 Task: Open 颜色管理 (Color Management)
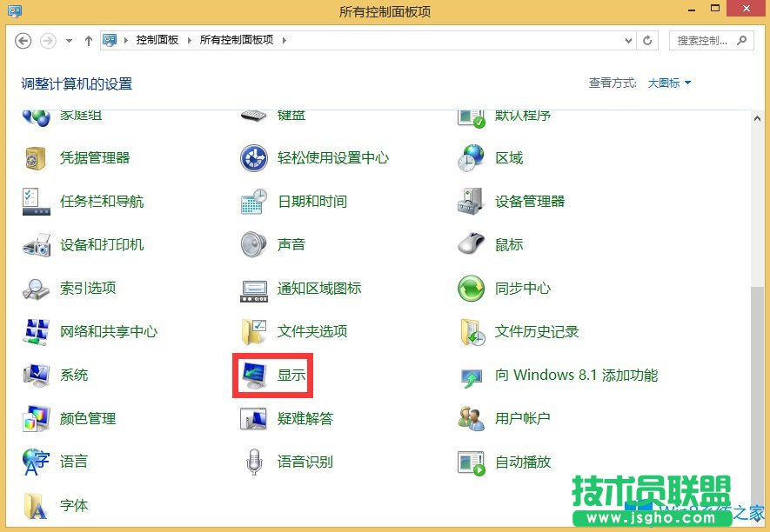(87, 418)
